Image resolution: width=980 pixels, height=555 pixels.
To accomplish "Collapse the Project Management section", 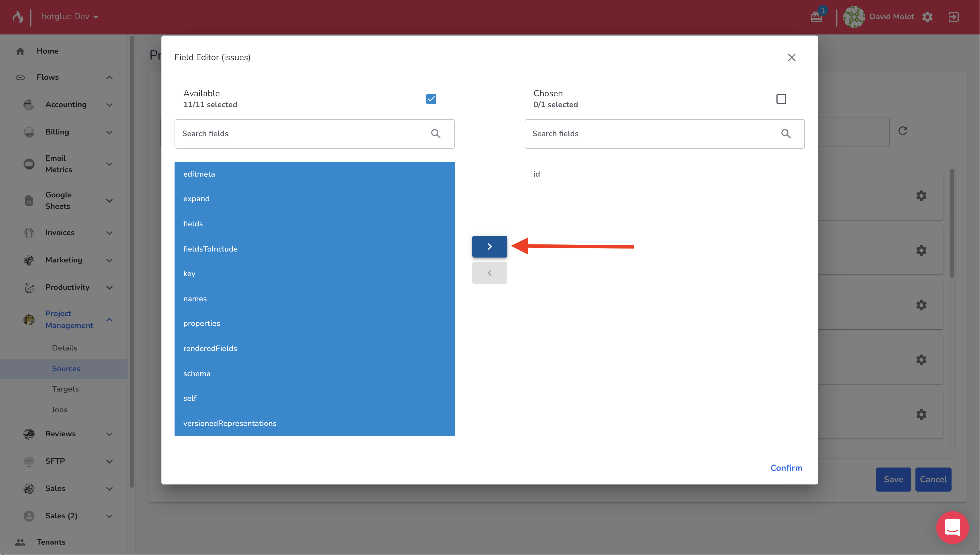I will click(x=109, y=319).
